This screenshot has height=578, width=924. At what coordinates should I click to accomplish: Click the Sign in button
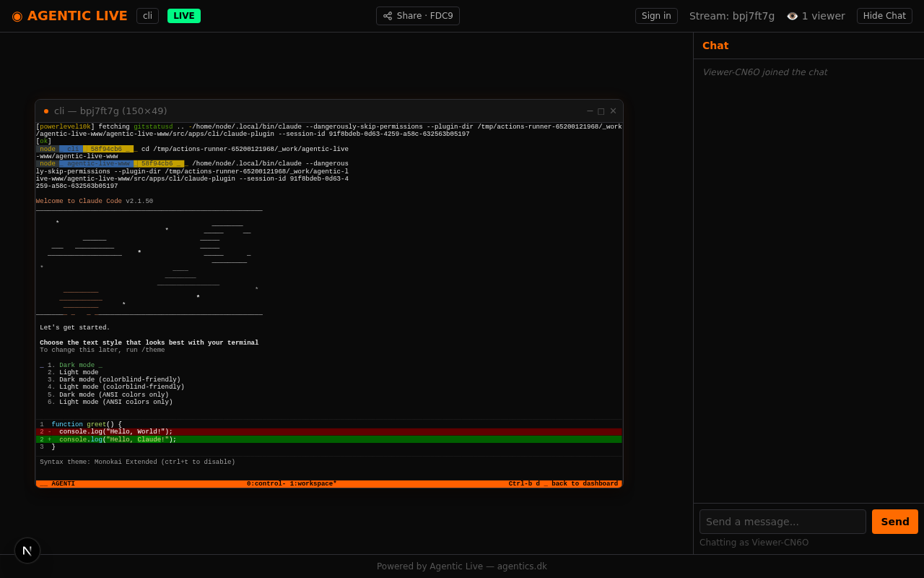[656, 16]
